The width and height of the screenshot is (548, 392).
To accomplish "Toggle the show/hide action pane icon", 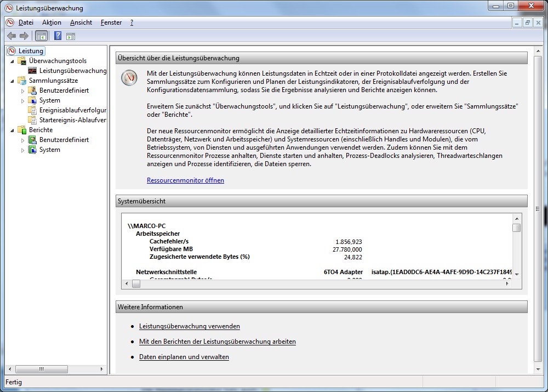I will click(71, 36).
